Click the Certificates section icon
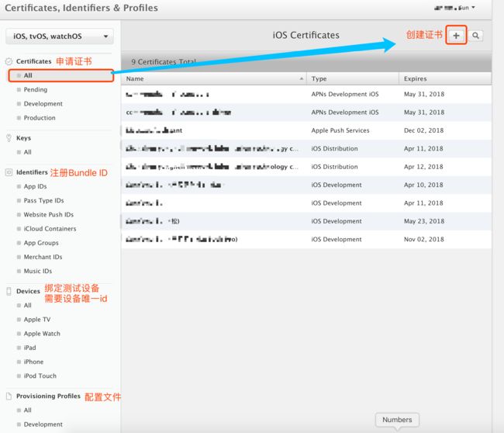504x433 pixels. coord(9,61)
